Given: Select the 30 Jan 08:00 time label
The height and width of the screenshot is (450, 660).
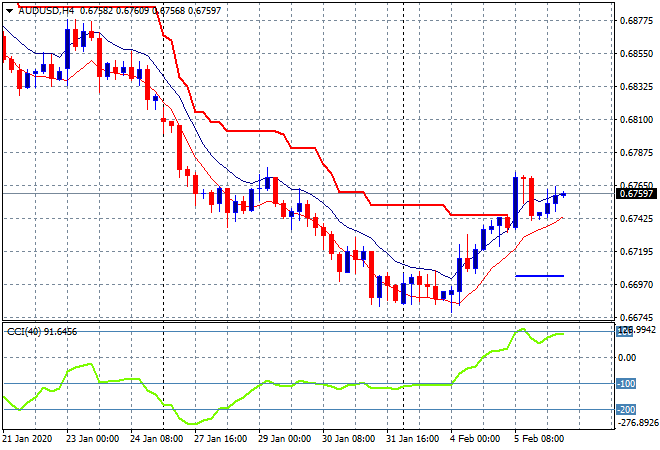Looking at the screenshot, I should click(349, 439).
